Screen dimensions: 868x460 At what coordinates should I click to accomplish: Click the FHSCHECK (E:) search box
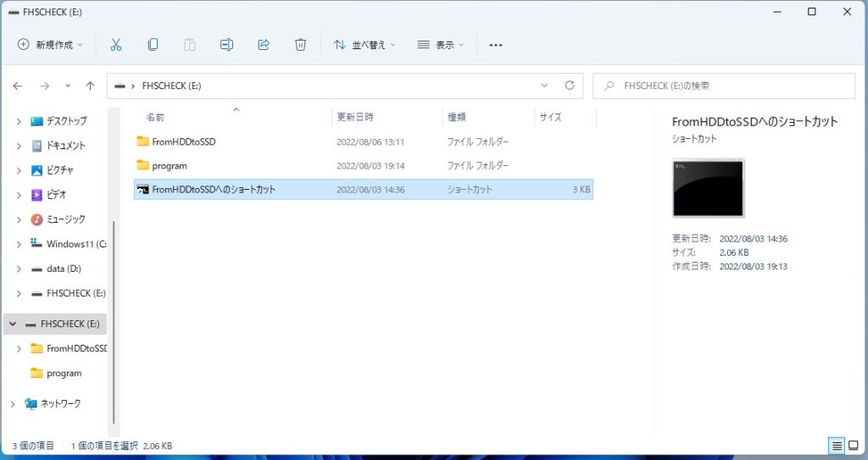[x=724, y=86]
